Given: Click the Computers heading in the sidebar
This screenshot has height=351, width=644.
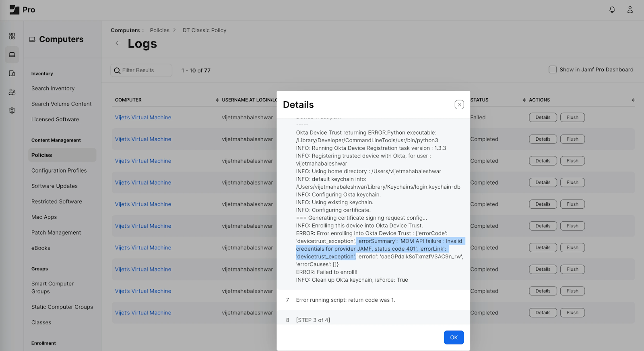Looking at the screenshot, I should pyautogui.click(x=61, y=39).
